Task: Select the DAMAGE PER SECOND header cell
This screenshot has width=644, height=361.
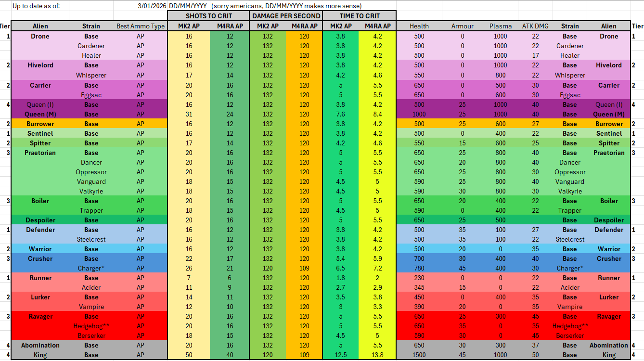Action: tap(286, 16)
